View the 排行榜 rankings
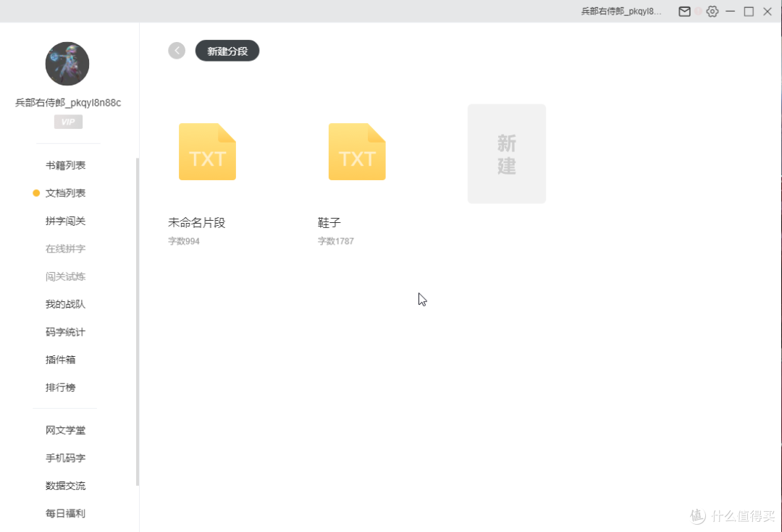 pos(61,388)
